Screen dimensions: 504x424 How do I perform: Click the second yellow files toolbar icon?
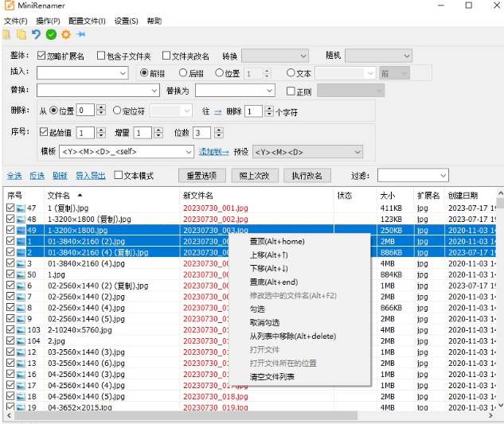21,35
